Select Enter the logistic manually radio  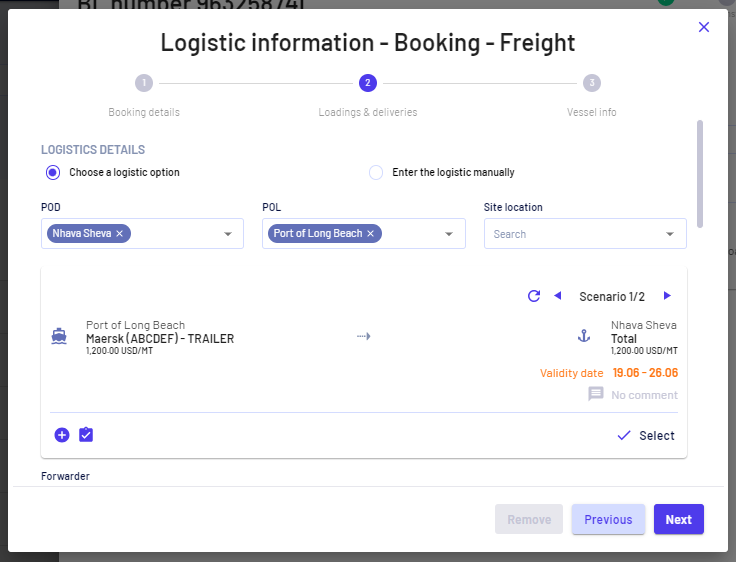(376, 172)
